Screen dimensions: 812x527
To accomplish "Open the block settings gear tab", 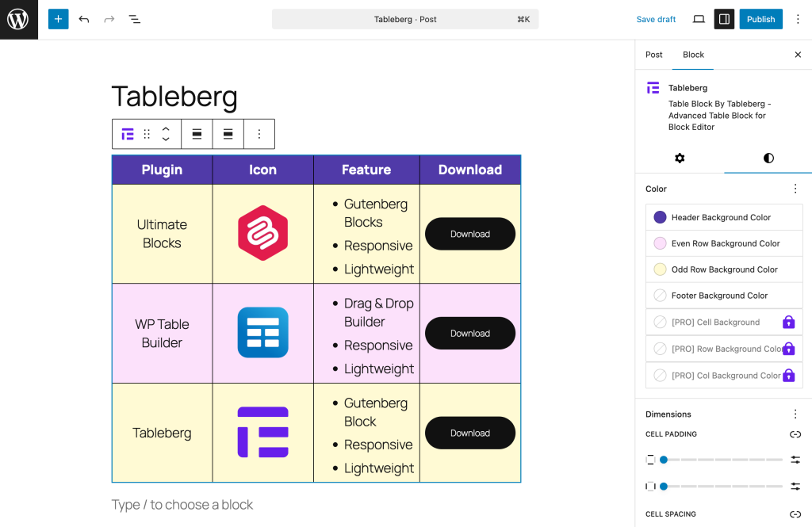I will point(680,158).
